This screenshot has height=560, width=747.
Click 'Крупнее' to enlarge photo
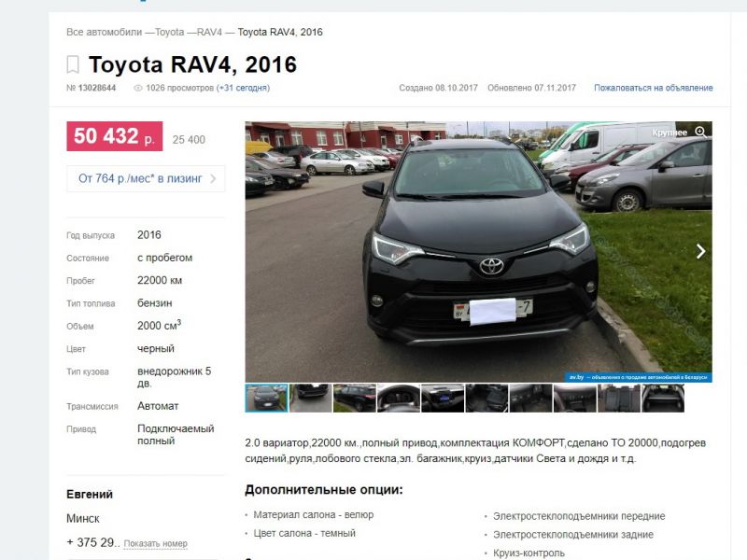pyautogui.click(x=669, y=133)
